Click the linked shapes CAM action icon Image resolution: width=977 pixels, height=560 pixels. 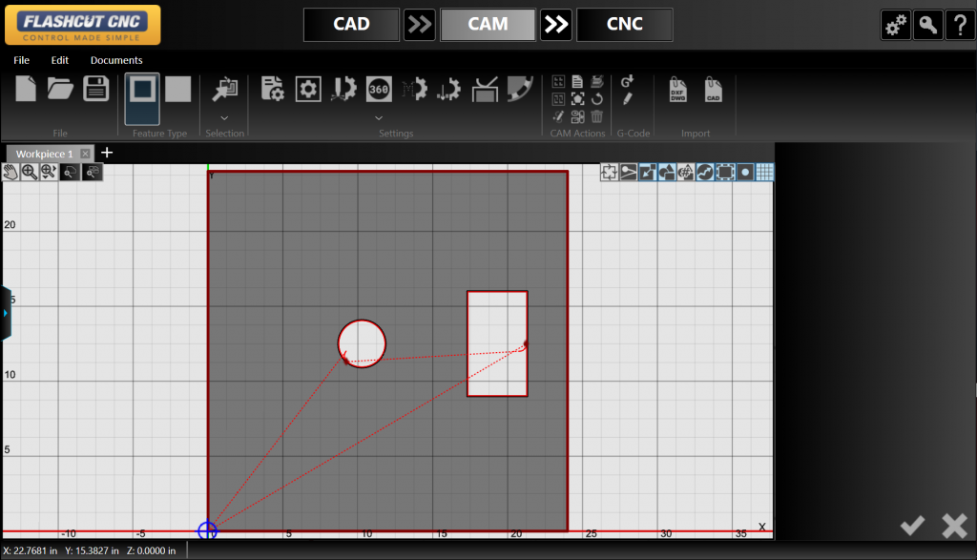[577, 116]
